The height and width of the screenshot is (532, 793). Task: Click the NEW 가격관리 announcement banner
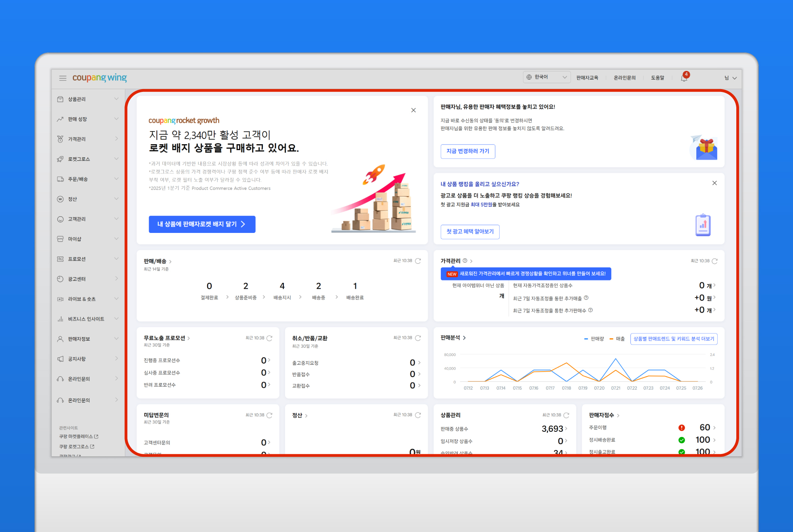[526, 274]
